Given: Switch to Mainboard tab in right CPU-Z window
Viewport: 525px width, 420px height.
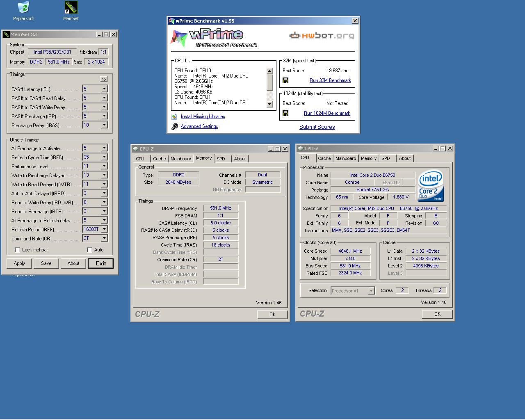Looking at the screenshot, I should [346, 158].
